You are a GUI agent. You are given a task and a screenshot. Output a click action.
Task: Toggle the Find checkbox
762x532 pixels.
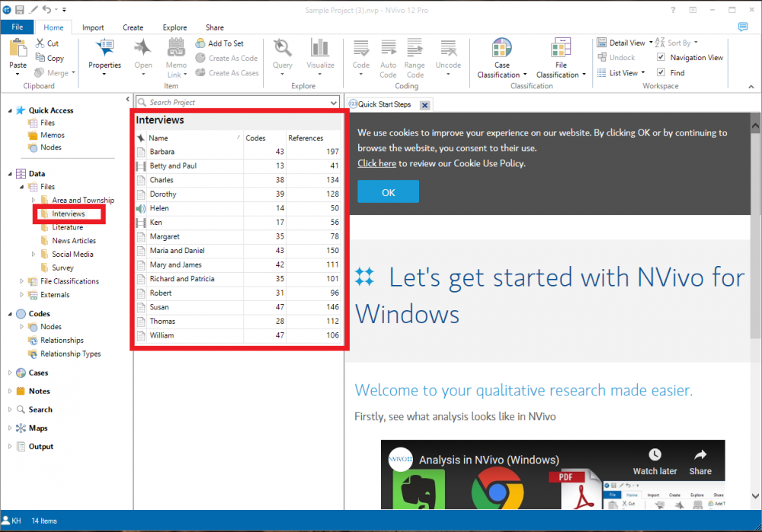coord(661,72)
